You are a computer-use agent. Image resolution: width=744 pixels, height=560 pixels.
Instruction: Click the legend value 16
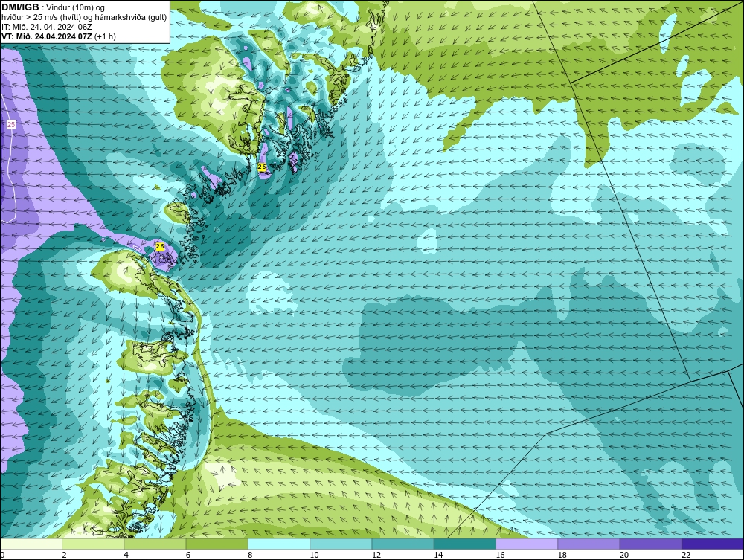tap(500, 556)
